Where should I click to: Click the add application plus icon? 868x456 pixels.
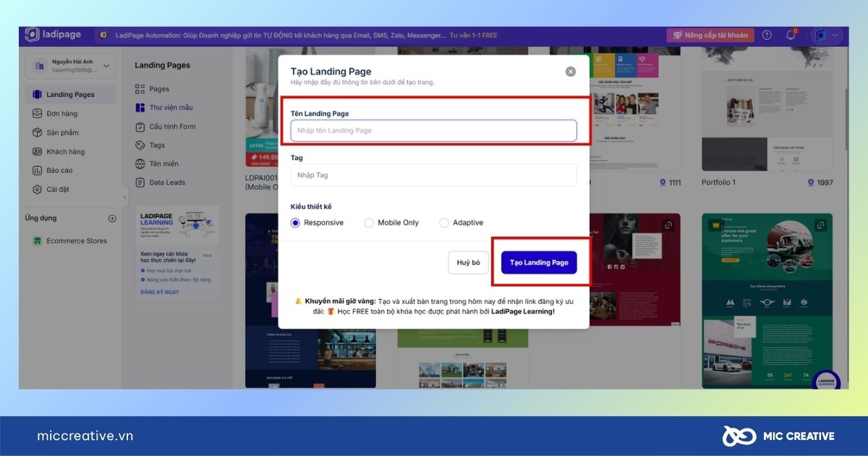(x=112, y=219)
